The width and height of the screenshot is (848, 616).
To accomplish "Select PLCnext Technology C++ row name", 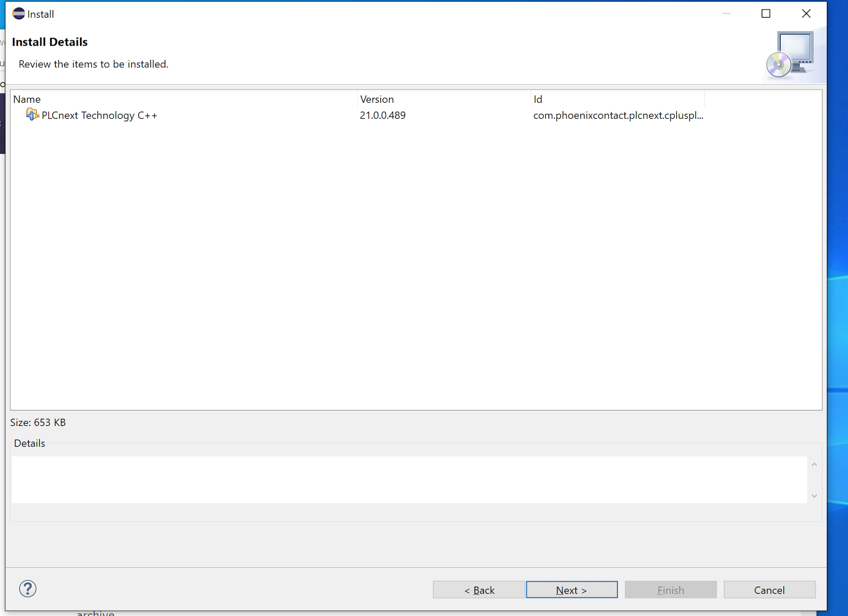I will tap(100, 115).
